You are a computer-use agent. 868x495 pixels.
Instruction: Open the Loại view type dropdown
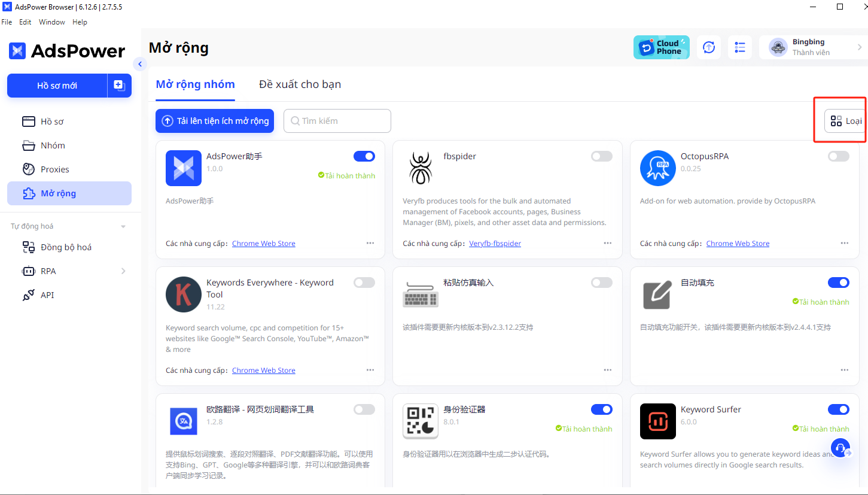click(846, 121)
